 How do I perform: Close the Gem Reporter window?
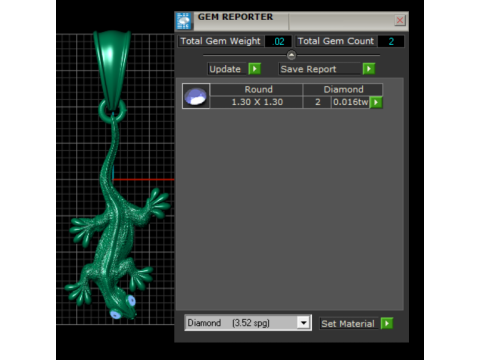point(400,20)
